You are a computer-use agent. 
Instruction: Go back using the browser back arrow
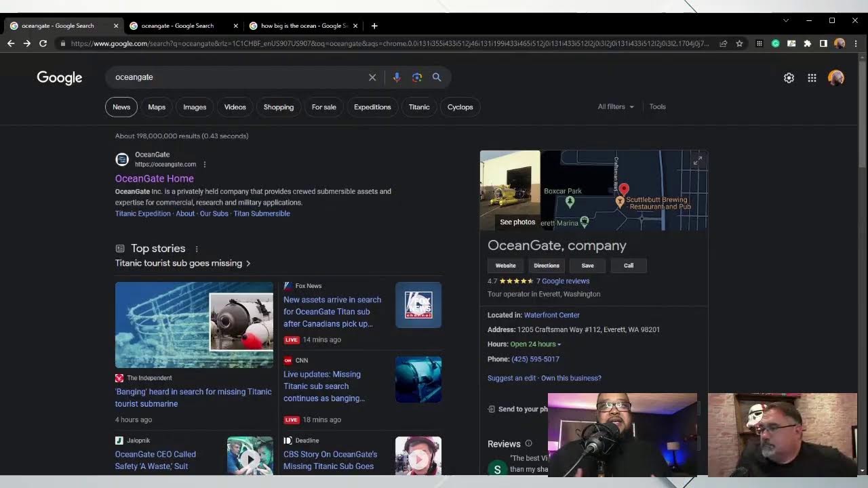(11, 43)
